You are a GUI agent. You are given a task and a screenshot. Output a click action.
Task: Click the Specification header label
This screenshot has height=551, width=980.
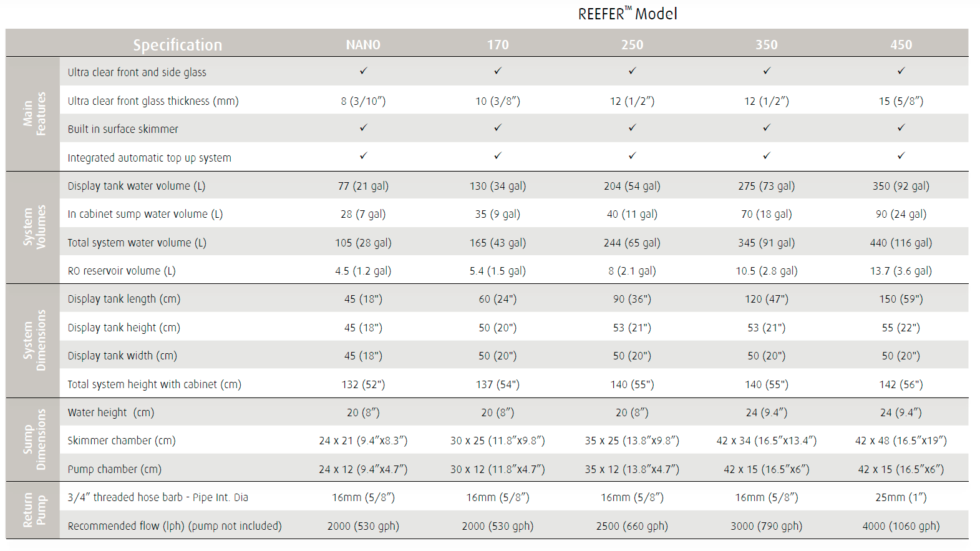pyautogui.click(x=177, y=45)
